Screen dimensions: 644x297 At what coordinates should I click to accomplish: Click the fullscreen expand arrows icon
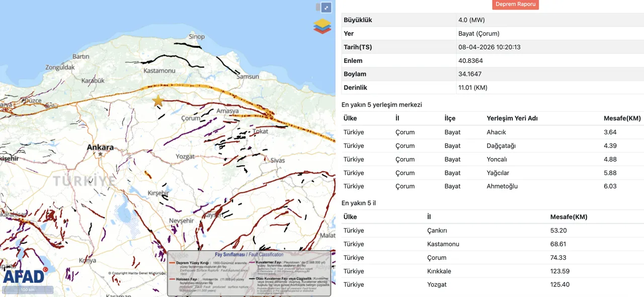click(326, 8)
